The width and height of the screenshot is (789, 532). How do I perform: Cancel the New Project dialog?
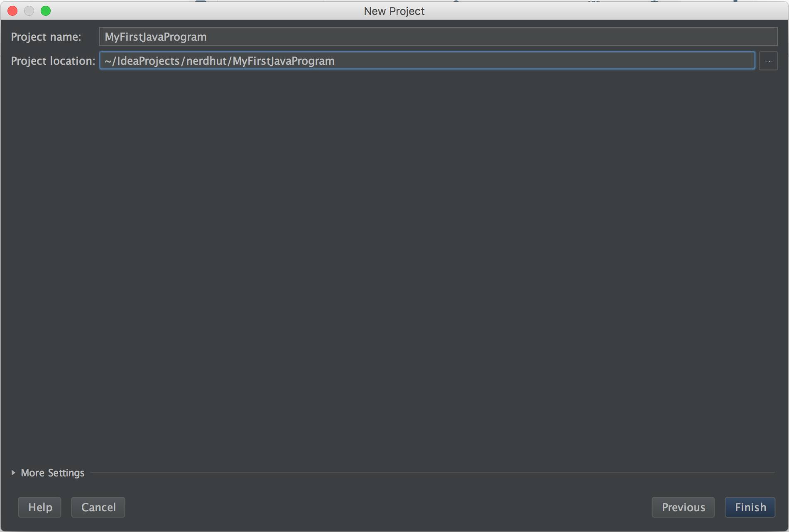98,507
